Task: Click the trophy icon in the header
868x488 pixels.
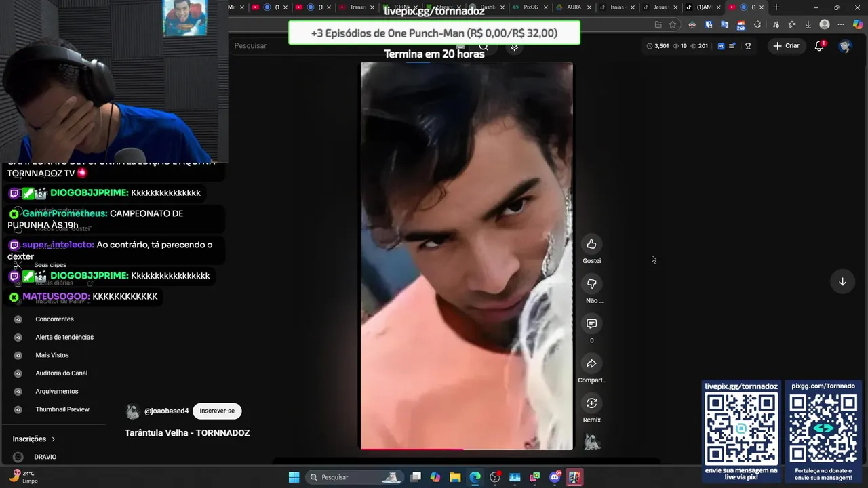Action: [x=748, y=46]
